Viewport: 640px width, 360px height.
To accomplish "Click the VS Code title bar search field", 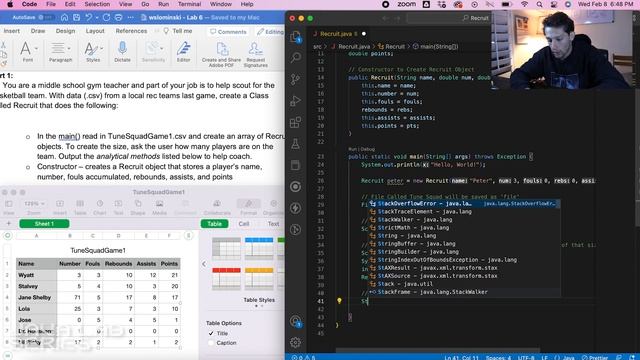I will tap(449, 18).
